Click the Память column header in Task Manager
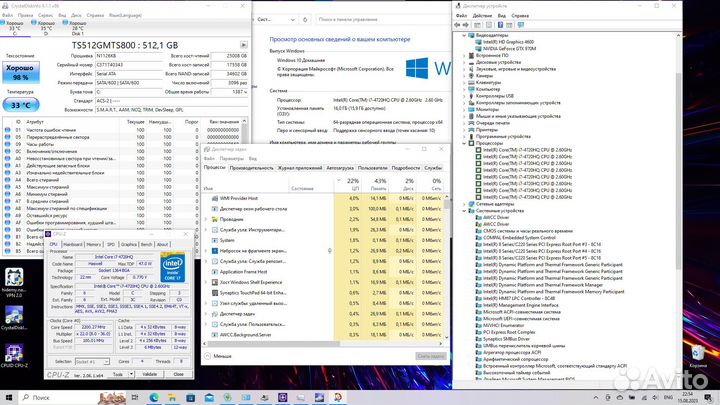This screenshot has width=720, height=405. tap(375, 185)
